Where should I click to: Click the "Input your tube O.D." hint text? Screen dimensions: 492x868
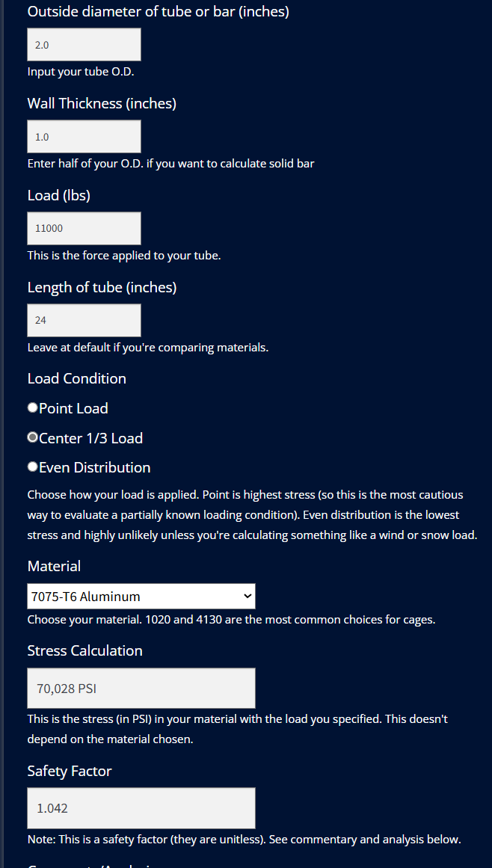(81, 73)
